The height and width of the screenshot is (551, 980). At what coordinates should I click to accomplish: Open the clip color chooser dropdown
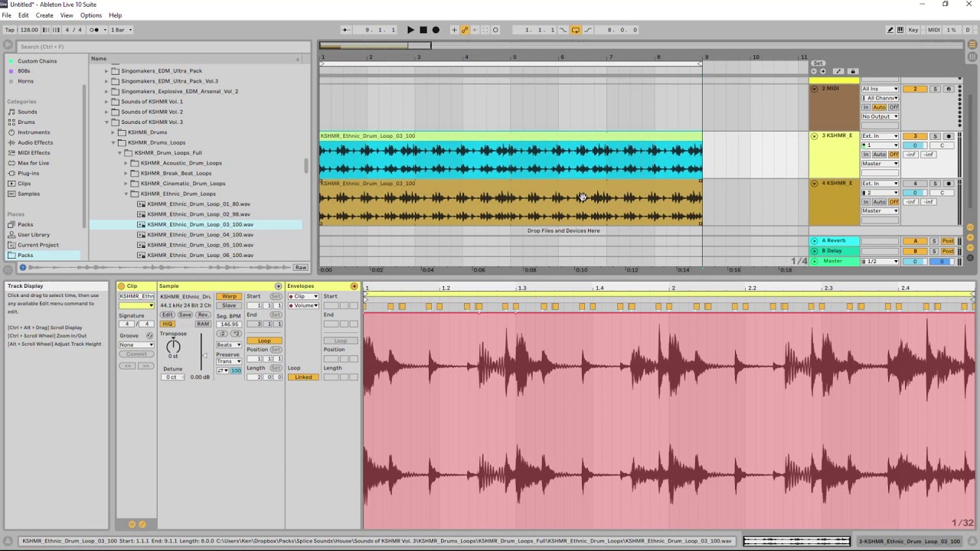coord(136,305)
